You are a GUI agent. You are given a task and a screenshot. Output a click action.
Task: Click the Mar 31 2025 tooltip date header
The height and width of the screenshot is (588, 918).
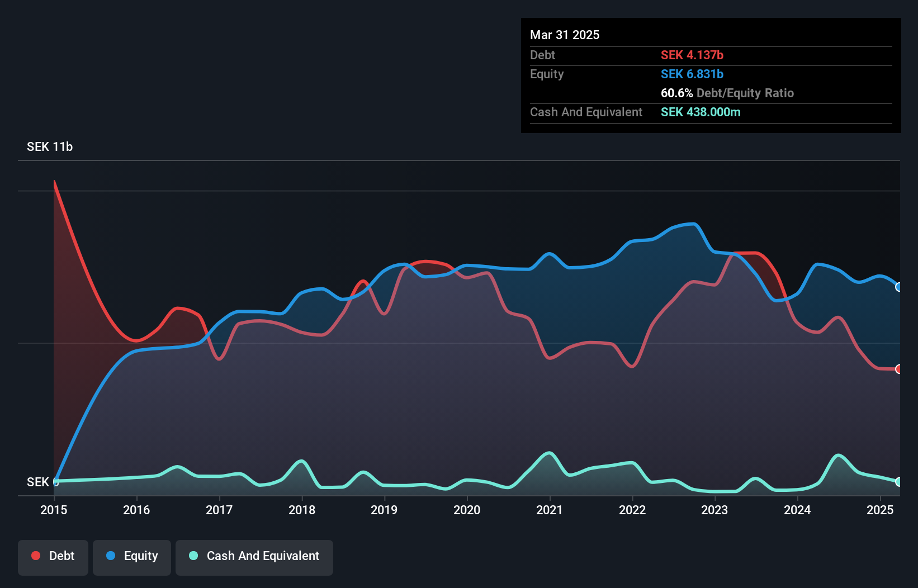click(565, 35)
